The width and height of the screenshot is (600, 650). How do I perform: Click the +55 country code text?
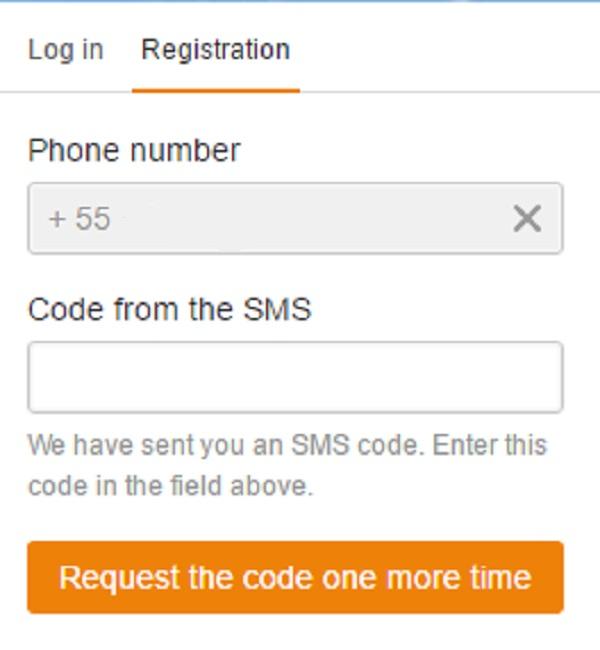[x=79, y=218]
